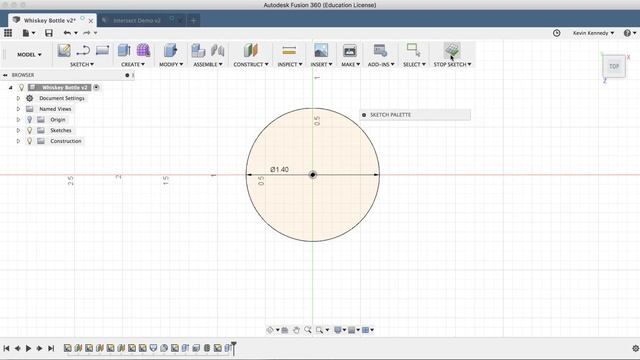The height and width of the screenshot is (360, 640).
Task: Collapse the Browser panel arrows
Action: point(5,75)
